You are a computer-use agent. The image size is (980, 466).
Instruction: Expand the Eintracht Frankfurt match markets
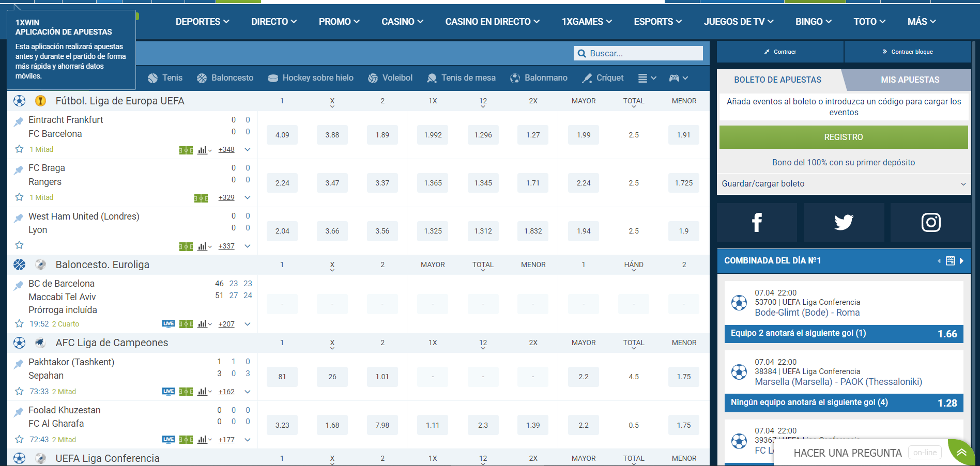(248, 149)
